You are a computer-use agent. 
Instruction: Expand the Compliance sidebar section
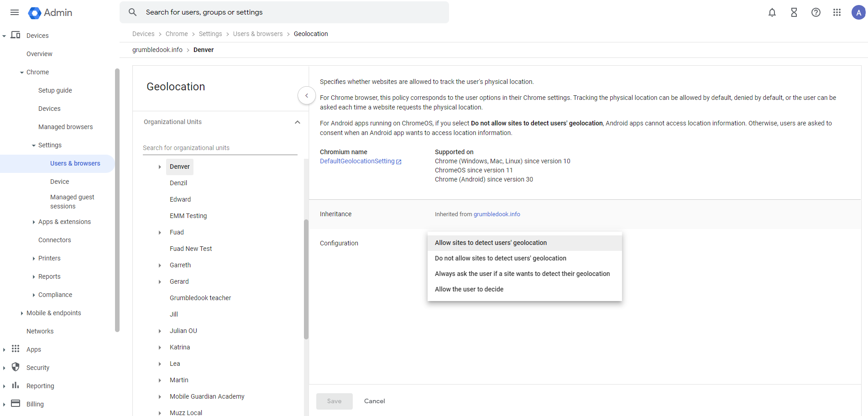[34, 295]
